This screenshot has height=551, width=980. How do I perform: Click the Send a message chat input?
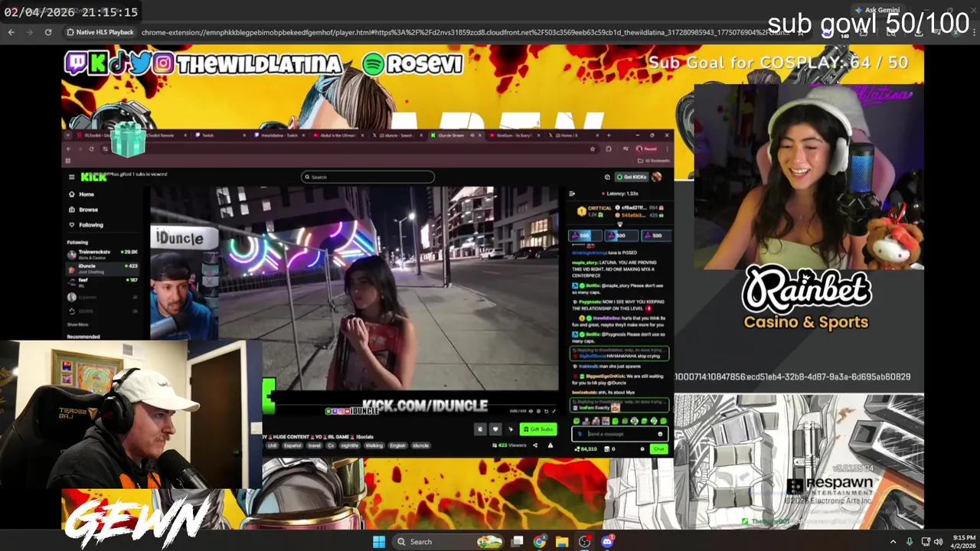620,434
